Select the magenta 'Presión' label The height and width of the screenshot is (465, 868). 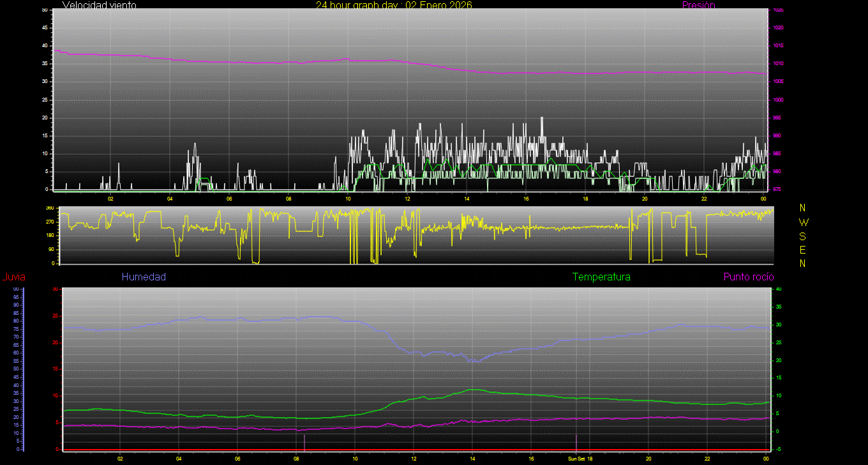(x=698, y=5)
